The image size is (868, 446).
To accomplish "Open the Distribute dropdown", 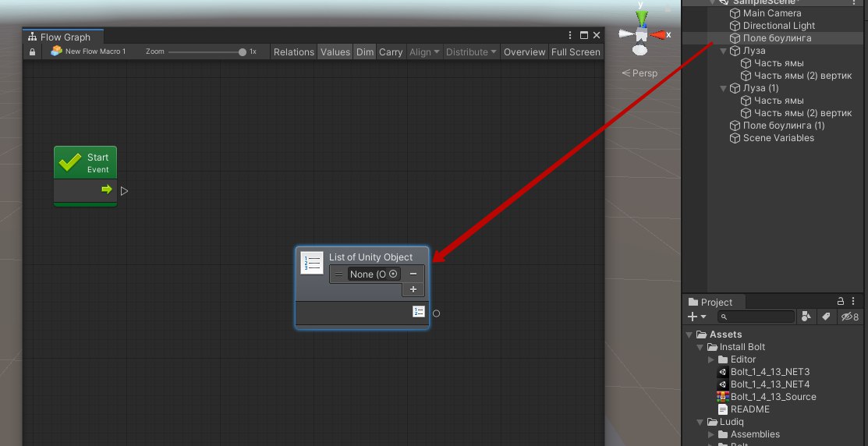I will [471, 52].
